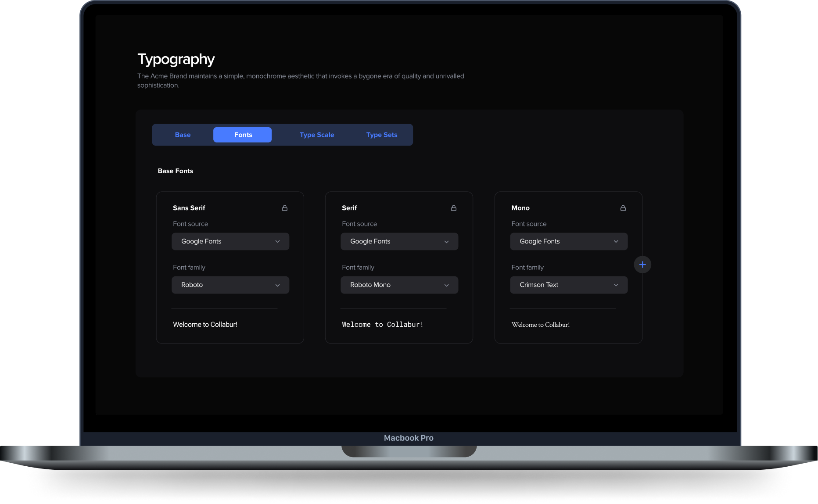The width and height of the screenshot is (818, 504).
Task: Select the Fonts tab
Action: click(243, 135)
